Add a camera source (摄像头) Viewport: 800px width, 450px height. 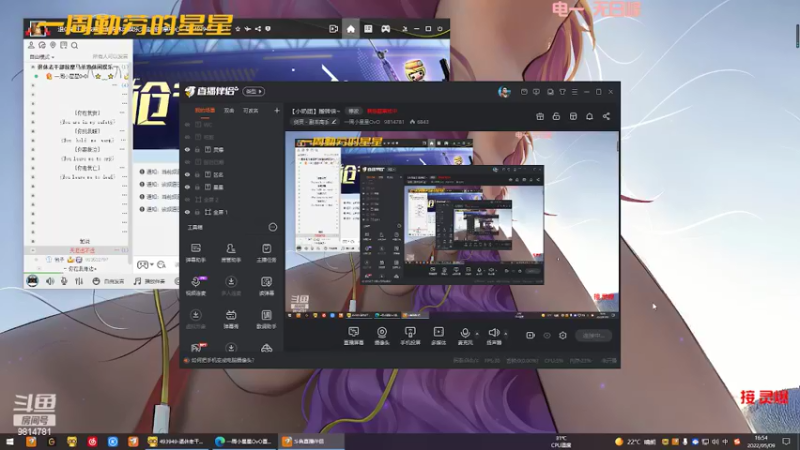click(382, 336)
